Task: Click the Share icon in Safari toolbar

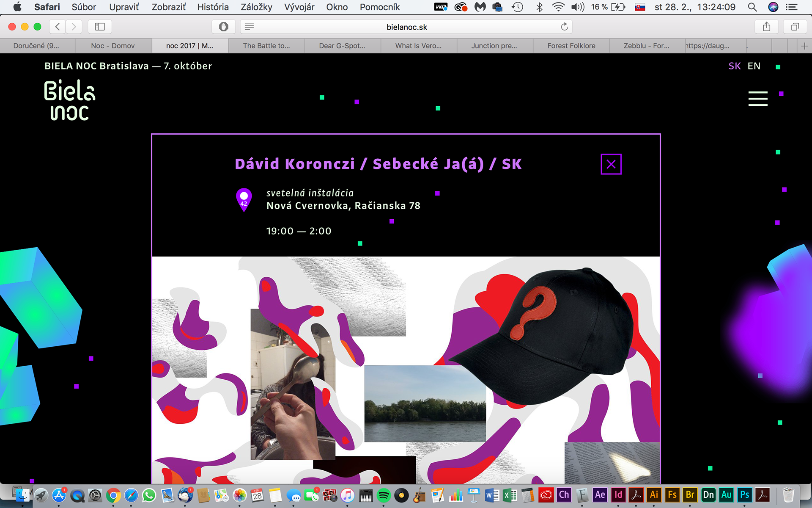Action: coord(766,27)
